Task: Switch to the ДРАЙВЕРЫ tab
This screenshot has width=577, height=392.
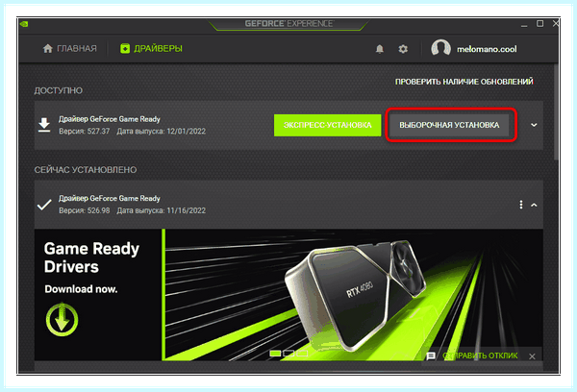Action: tap(151, 49)
